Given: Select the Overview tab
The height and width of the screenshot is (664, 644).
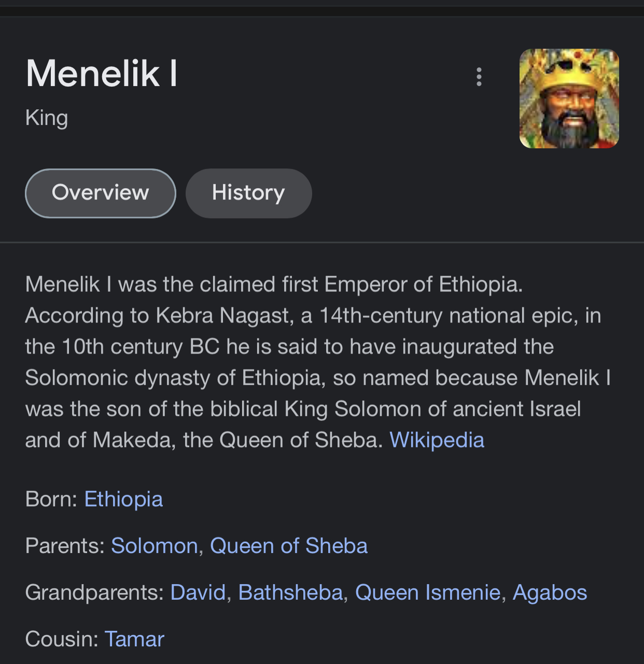Looking at the screenshot, I should click(x=101, y=193).
